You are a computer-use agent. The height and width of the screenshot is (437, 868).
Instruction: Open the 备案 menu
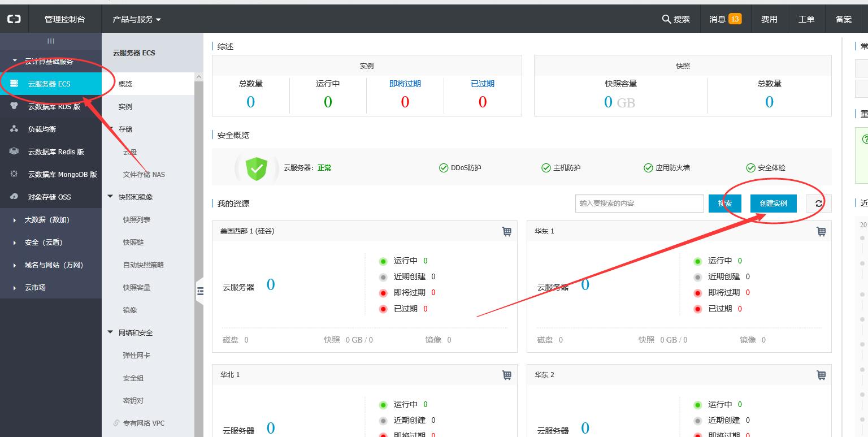point(844,19)
